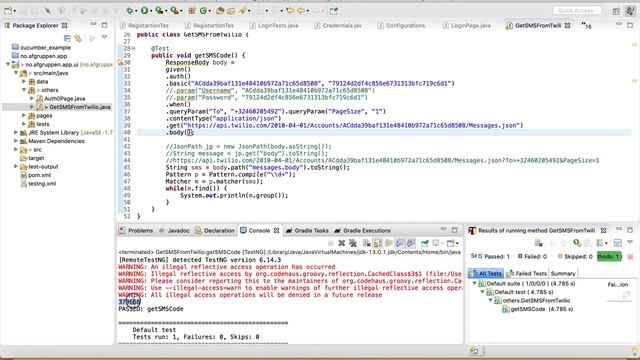
Task: Show the hidden editor tabs overflow list
Action: click(586, 26)
